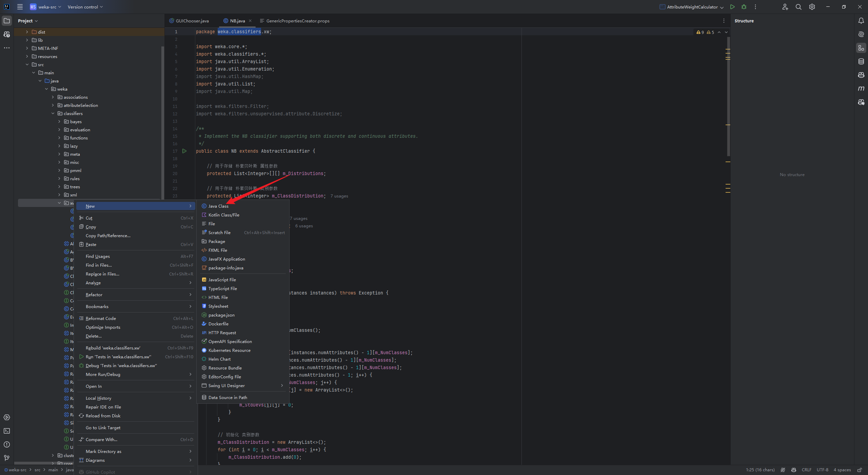Open the Database tool window icon
The height and width of the screenshot is (475, 868).
click(x=861, y=61)
